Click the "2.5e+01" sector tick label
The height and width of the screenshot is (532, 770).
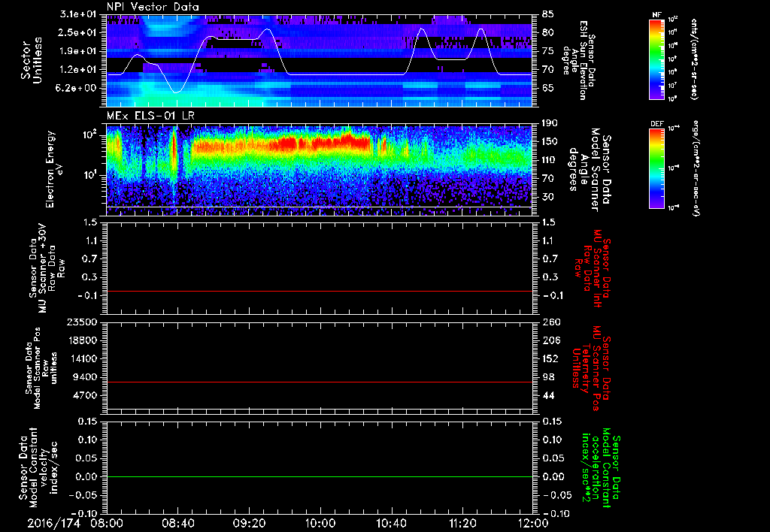[78, 32]
